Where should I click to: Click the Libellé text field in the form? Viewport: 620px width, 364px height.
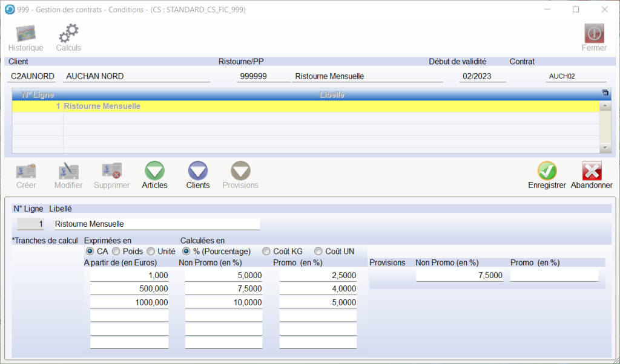[x=156, y=224]
